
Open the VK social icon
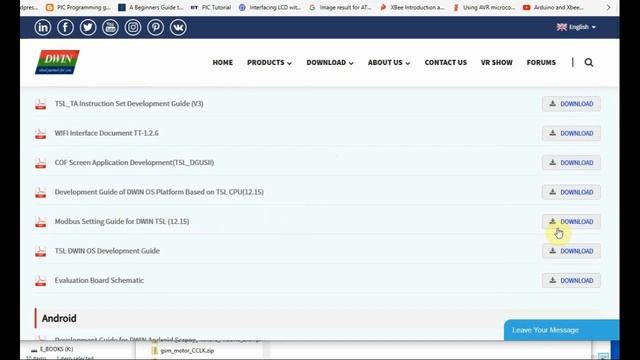[178, 27]
